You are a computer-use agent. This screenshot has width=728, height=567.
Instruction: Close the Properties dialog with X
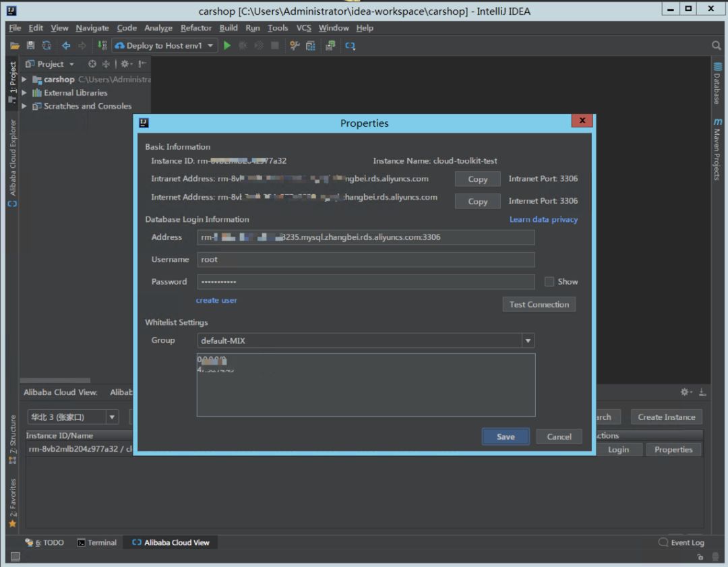pyautogui.click(x=582, y=121)
